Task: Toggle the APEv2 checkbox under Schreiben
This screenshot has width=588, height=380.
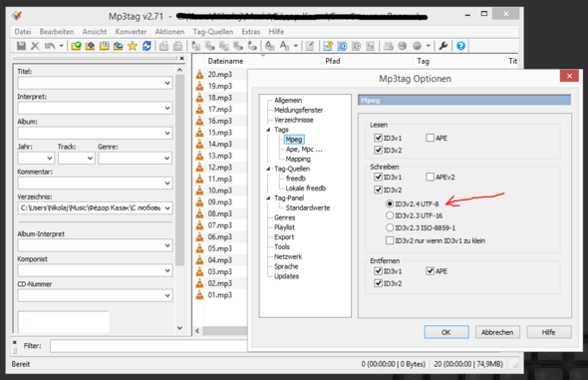Action: point(430,177)
